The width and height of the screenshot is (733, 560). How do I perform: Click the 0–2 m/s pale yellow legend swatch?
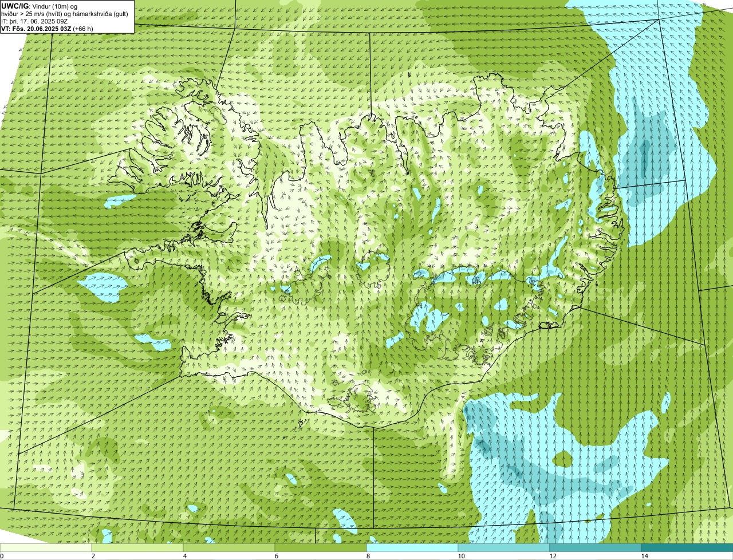tap(46, 547)
